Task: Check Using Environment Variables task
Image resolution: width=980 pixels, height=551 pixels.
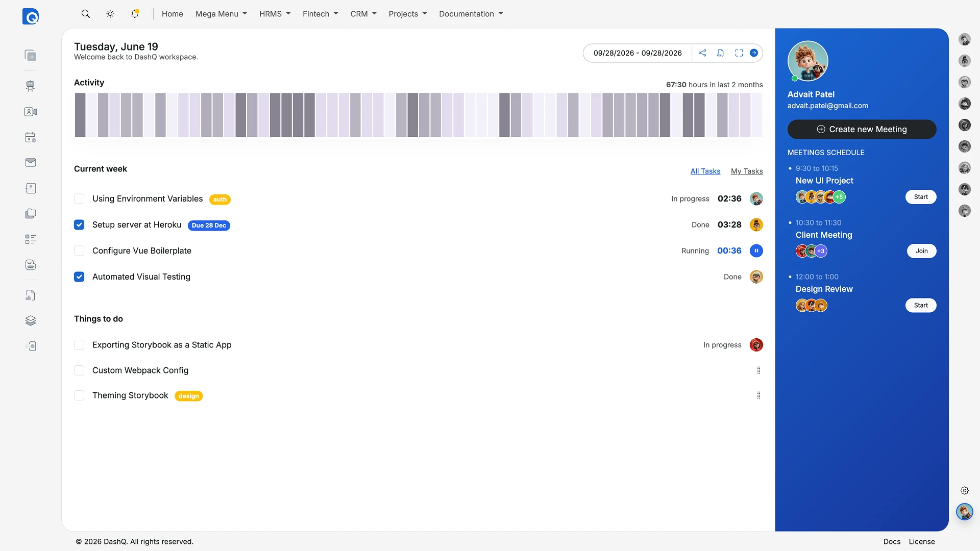Action: 79,199
